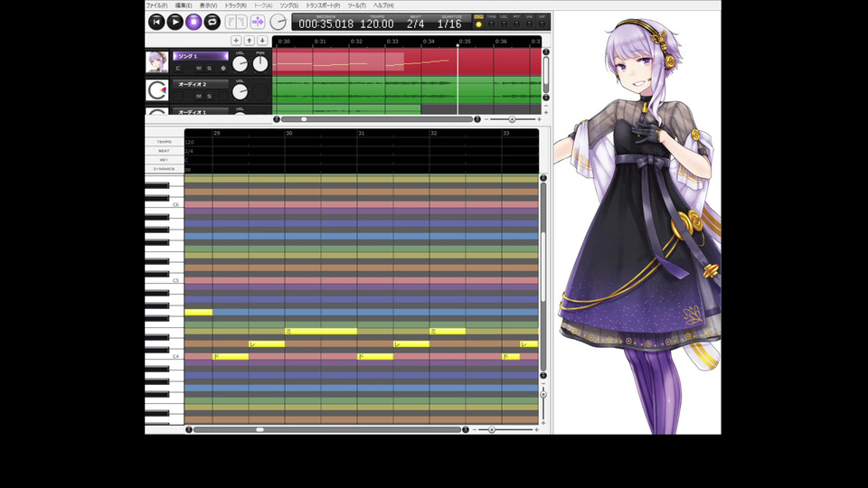The width and height of the screenshot is (868, 488).
Task: Open the ヘルプ(H) menu
Action: 383,5
